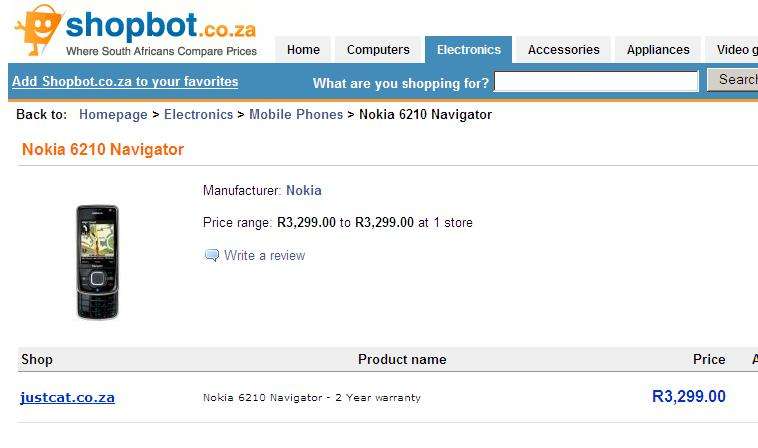
Task: Focus the shopping search input field
Action: coord(596,81)
